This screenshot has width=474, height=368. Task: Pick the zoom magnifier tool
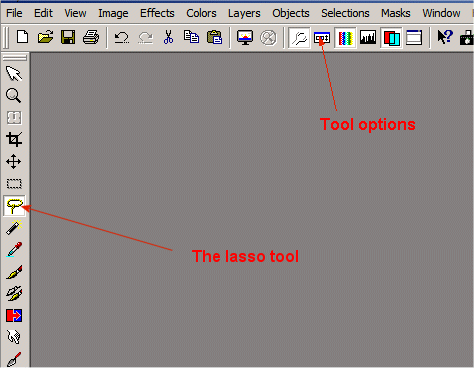(x=14, y=96)
